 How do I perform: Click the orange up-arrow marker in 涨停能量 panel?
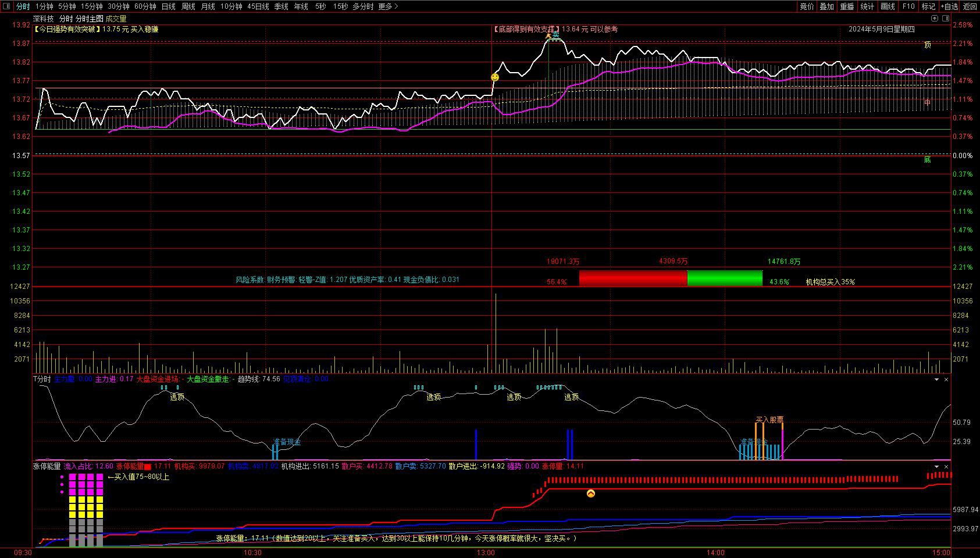point(591,493)
